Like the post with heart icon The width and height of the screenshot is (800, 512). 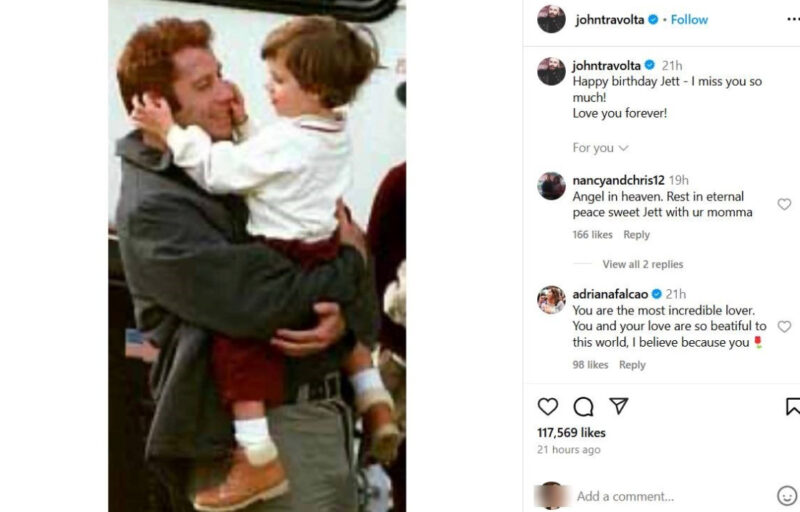(548, 406)
